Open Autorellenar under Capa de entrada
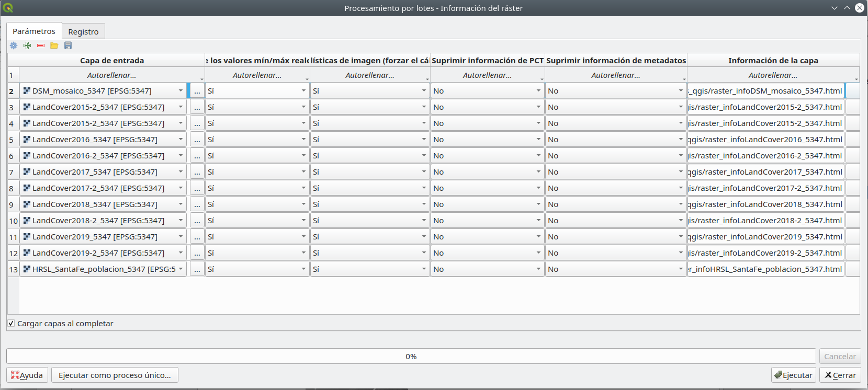The height and width of the screenshot is (390, 868). click(112, 75)
